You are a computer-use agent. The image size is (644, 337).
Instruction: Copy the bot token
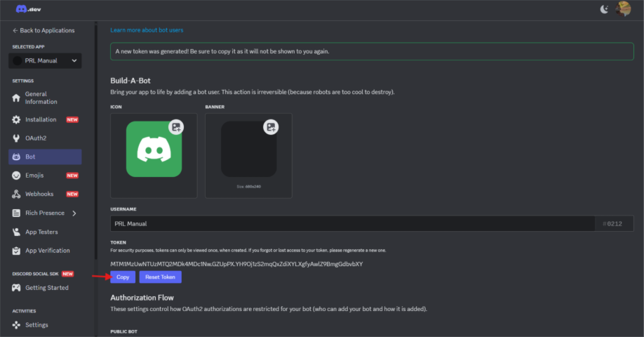[x=123, y=277]
